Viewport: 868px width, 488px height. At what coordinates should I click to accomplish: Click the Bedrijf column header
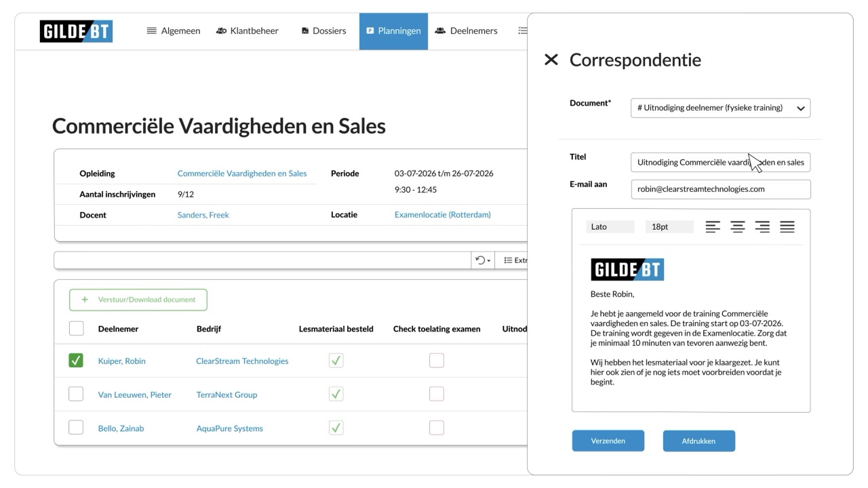[x=209, y=329]
